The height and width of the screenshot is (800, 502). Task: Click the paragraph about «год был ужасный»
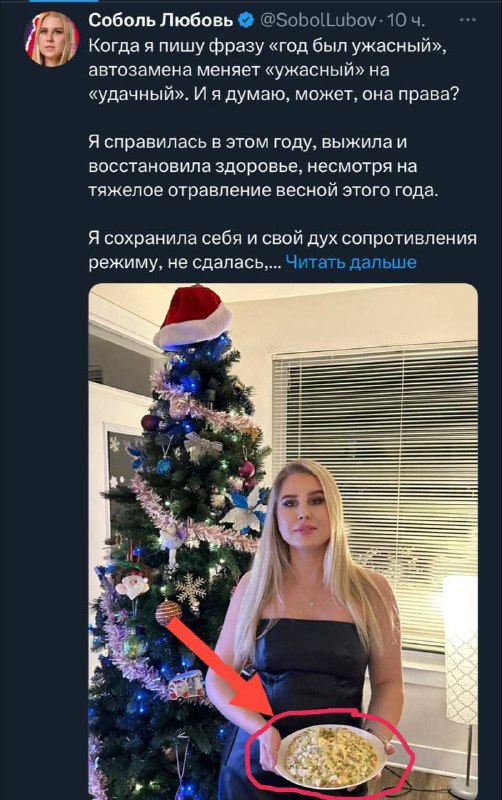pyautogui.click(x=271, y=70)
